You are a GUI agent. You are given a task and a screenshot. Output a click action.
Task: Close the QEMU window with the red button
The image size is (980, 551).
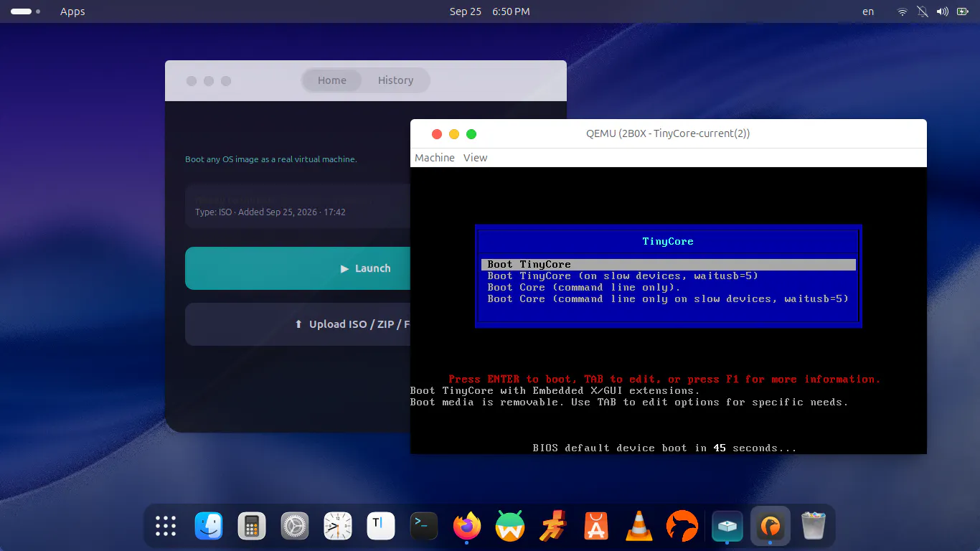point(437,134)
